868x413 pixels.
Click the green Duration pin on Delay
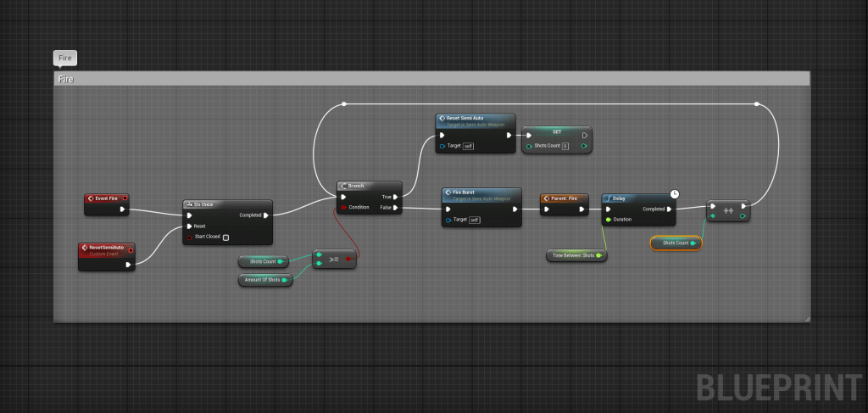pyautogui.click(x=608, y=220)
